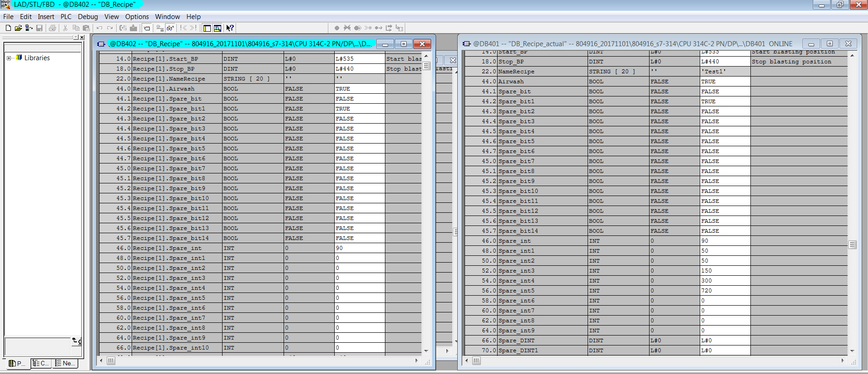
Task: Close the left overview pane
Action: (82, 37)
